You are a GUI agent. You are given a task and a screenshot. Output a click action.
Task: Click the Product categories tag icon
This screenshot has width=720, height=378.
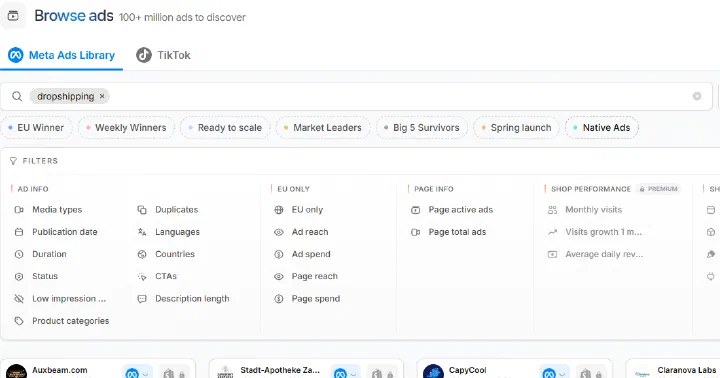click(x=19, y=321)
